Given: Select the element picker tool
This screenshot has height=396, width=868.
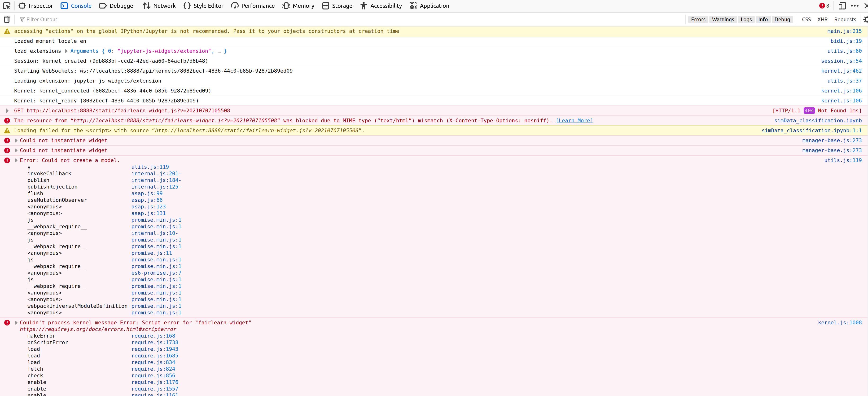Looking at the screenshot, I should 6,6.
